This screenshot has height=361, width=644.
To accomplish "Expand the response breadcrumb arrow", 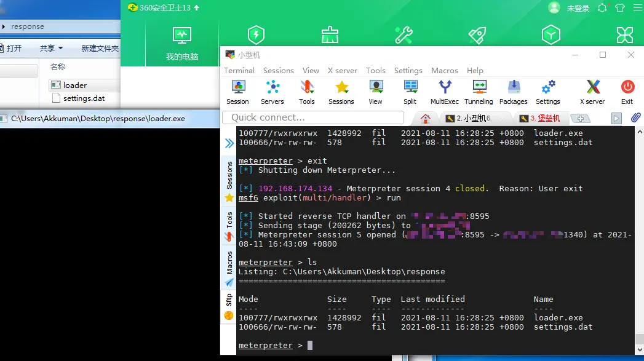I will (x=3, y=26).
